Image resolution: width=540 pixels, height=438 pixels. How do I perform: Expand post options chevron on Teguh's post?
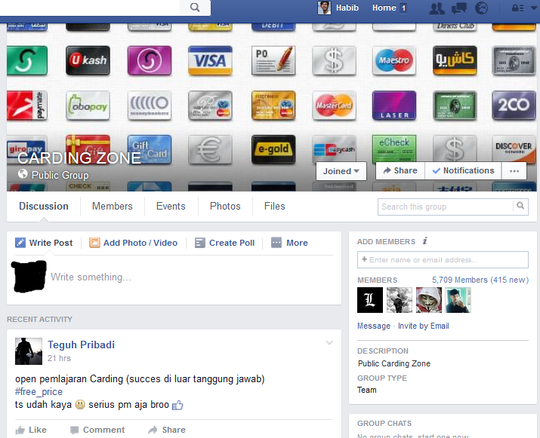pyautogui.click(x=329, y=343)
